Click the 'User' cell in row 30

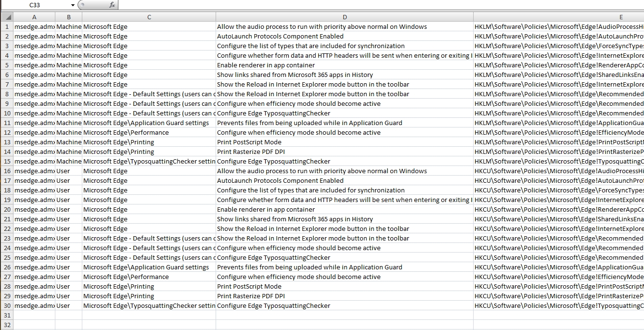click(68, 305)
